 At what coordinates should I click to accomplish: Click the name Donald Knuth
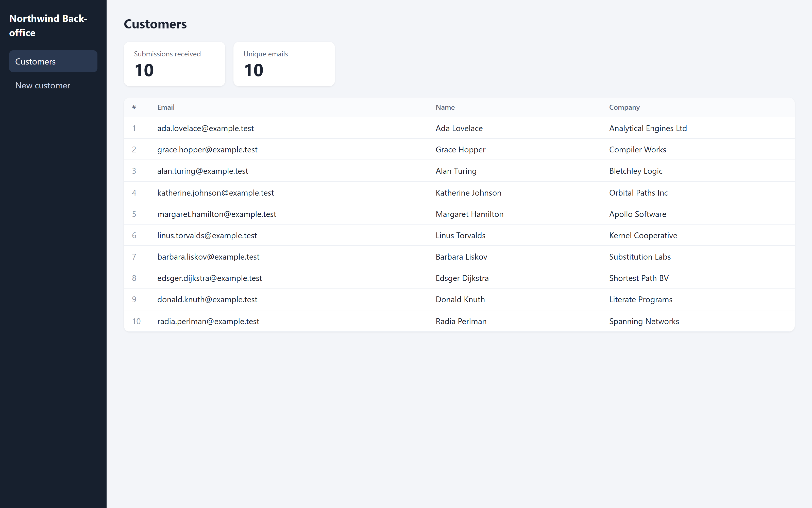coord(460,299)
